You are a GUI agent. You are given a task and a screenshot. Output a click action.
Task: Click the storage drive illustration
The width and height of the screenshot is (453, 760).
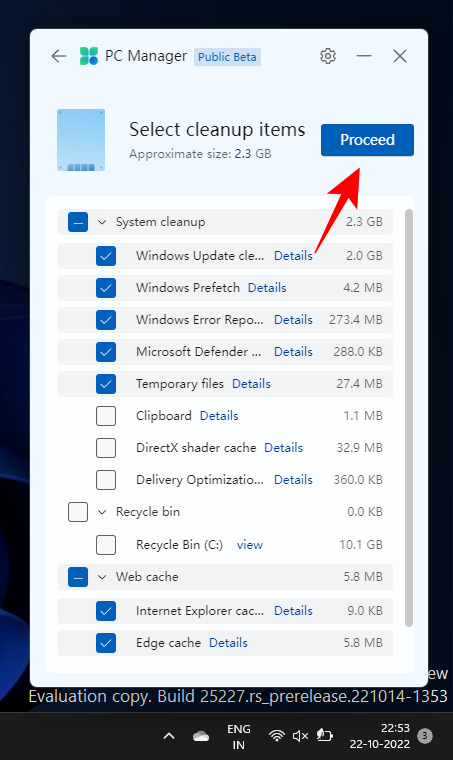click(x=81, y=140)
